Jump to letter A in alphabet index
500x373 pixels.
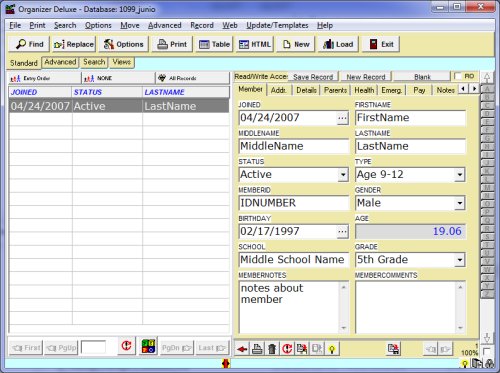(x=487, y=89)
